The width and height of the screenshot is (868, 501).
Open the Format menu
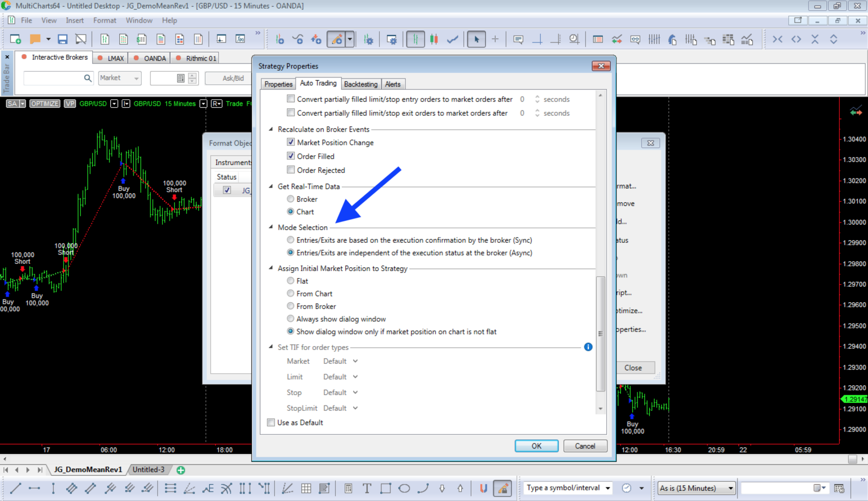tap(105, 20)
